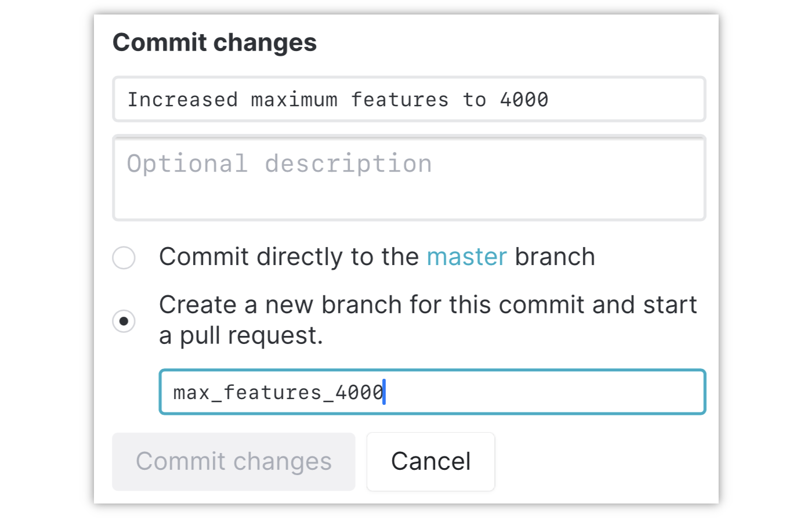Click the 'Optional description' placeholder text

[x=279, y=164]
